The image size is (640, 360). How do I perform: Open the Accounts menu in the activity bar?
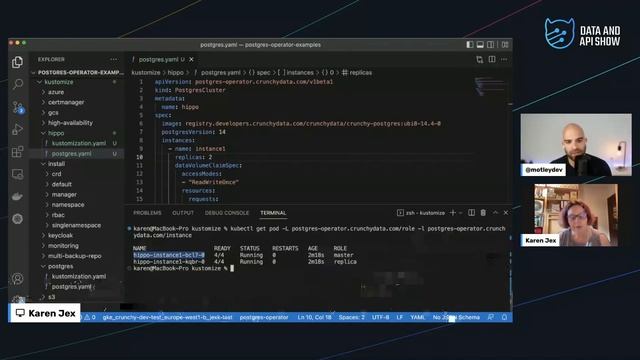18,279
